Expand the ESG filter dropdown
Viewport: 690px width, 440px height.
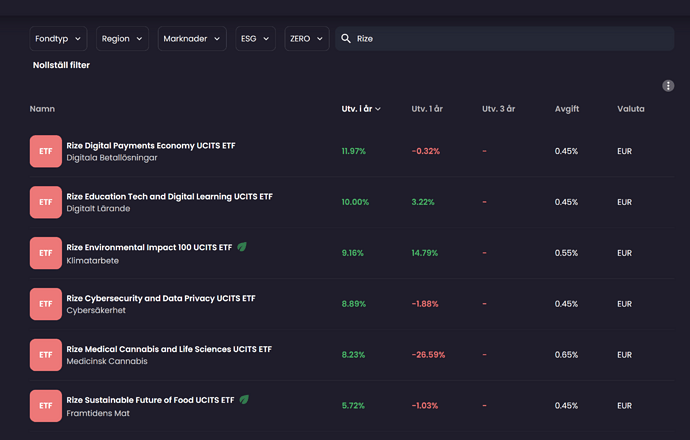click(255, 39)
